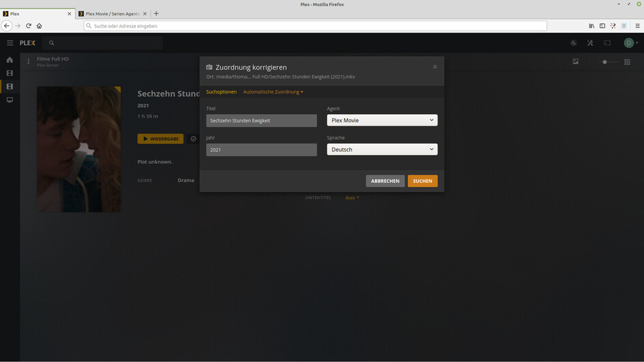644x362 pixels.
Task: Click the Suchen button
Action: click(x=423, y=181)
